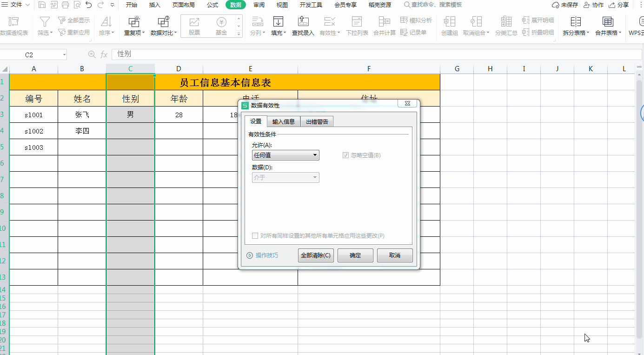
Task: Click the 分享 share button
Action: pyautogui.click(x=618, y=5)
